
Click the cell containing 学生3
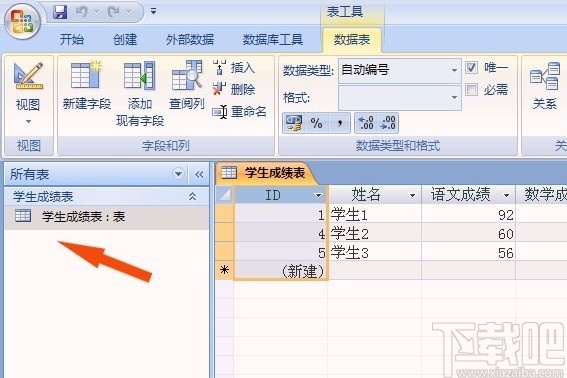click(375, 252)
